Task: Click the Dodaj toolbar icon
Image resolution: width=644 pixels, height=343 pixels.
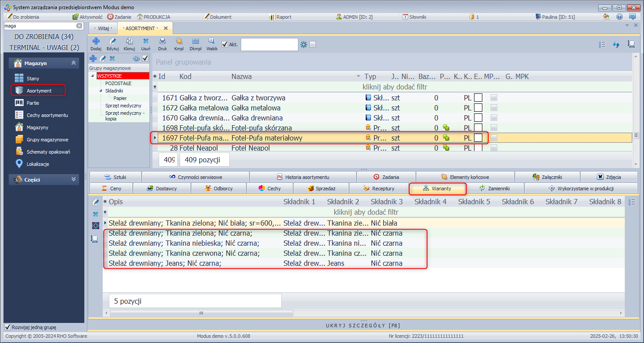Action: 96,42
